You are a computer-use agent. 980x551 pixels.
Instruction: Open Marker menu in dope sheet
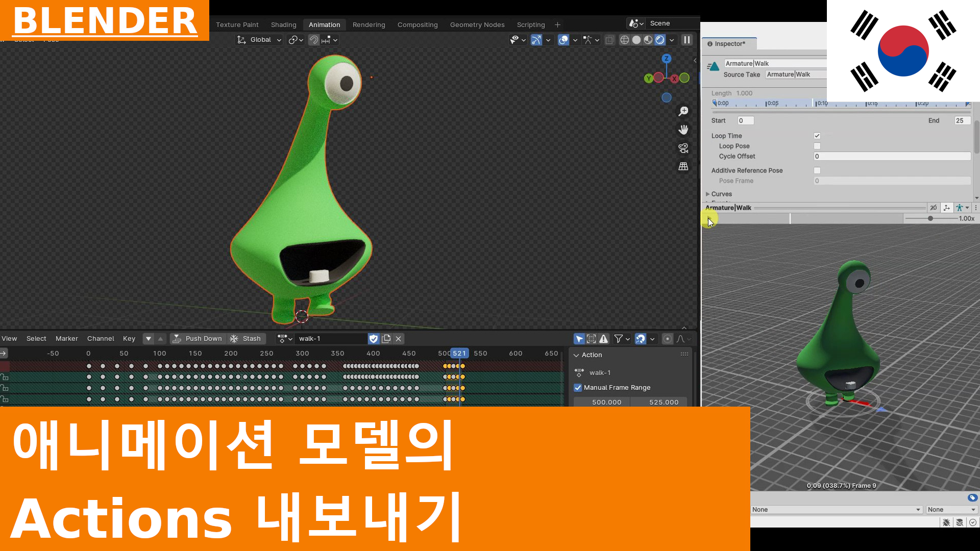[x=67, y=339]
